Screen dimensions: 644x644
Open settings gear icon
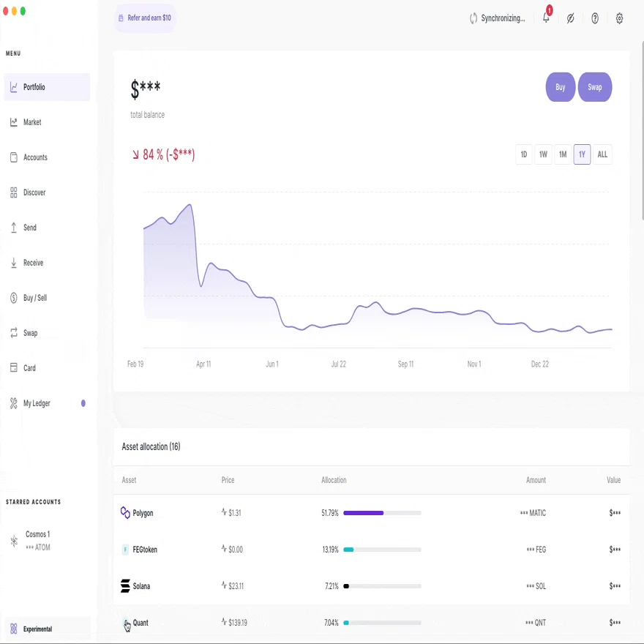pos(619,18)
